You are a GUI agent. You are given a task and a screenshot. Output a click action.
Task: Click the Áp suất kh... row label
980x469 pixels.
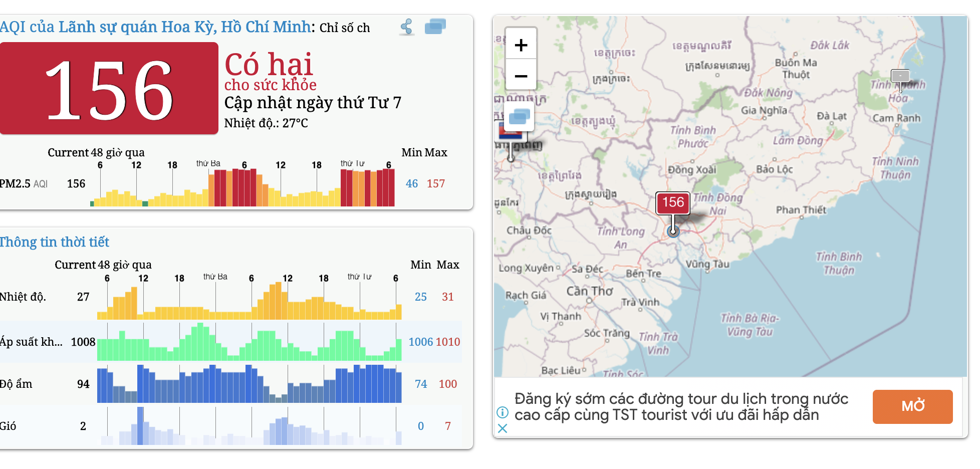pos(31,342)
